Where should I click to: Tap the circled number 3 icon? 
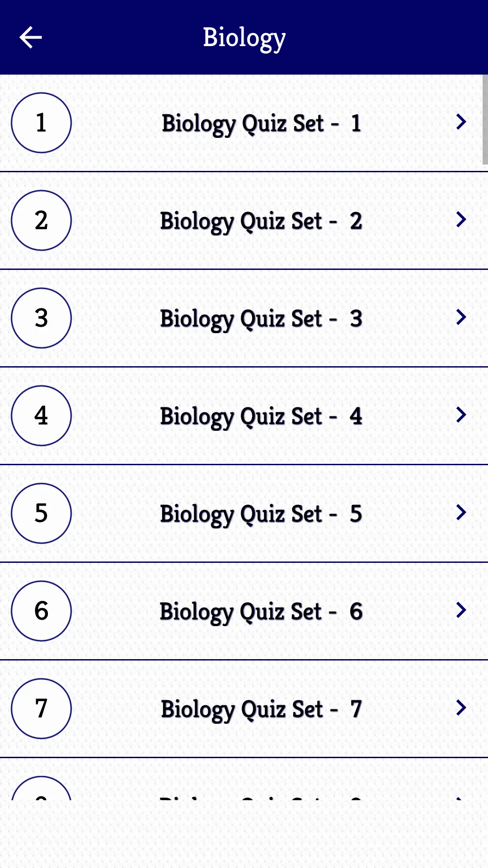[x=41, y=318]
